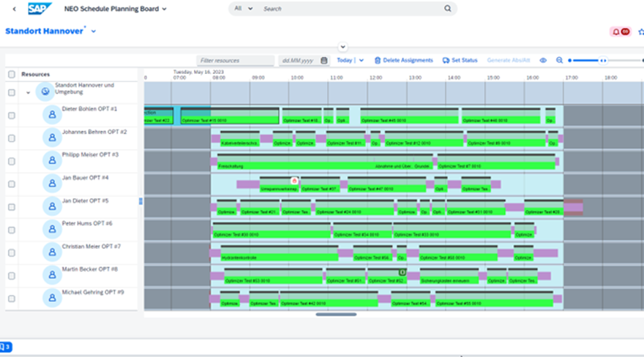The height and width of the screenshot is (357, 644).
Task: Click the horizontal scrollbar under the chart
Action: click(336, 315)
